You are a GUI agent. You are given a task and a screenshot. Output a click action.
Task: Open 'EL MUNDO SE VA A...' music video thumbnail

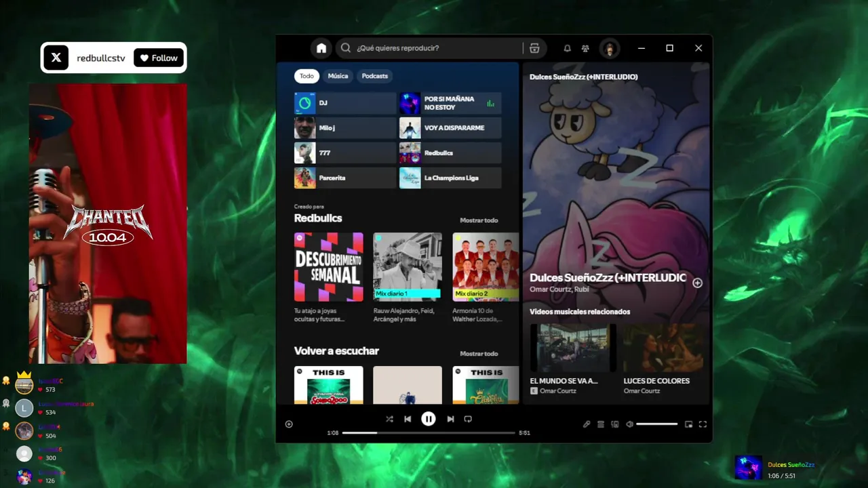tap(573, 348)
